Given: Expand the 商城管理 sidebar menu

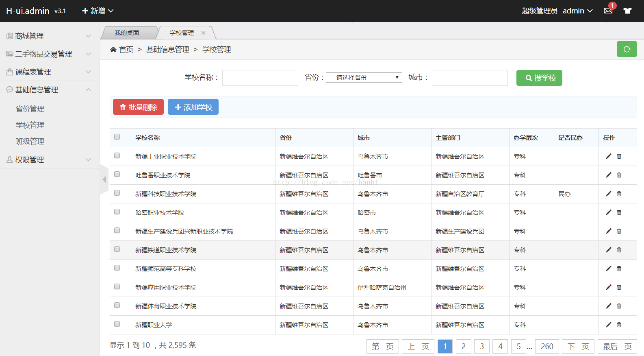Looking at the screenshot, I should click(x=50, y=36).
